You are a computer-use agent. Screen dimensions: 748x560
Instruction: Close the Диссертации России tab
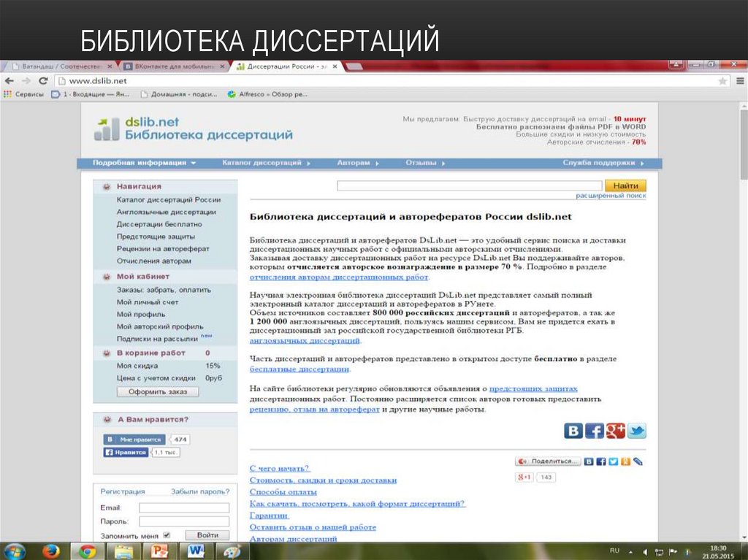[335, 66]
